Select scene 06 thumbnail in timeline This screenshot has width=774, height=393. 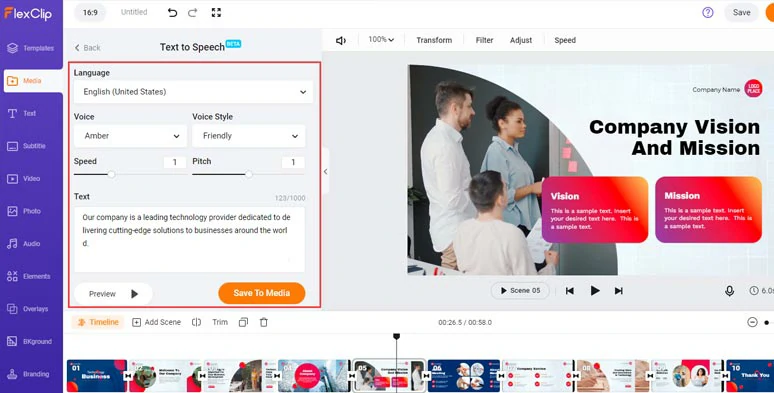pyautogui.click(x=464, y=376)
